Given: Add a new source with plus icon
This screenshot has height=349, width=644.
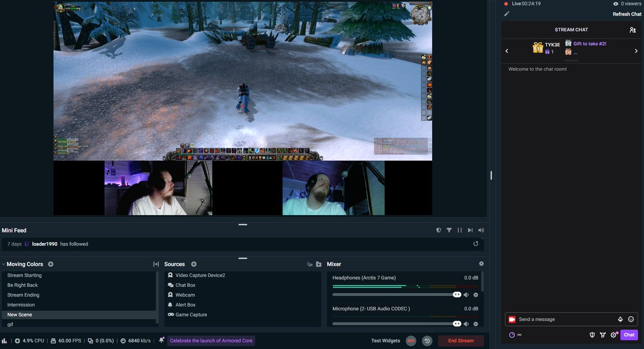Looking at the screenshot, I should pyautogui.click(x=194, y=264).
